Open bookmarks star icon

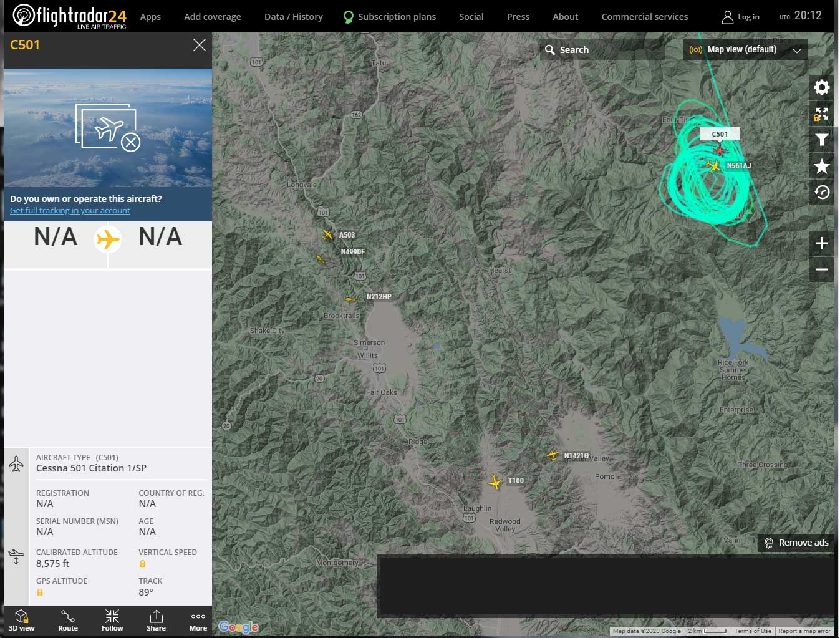(x=821, y=167)
